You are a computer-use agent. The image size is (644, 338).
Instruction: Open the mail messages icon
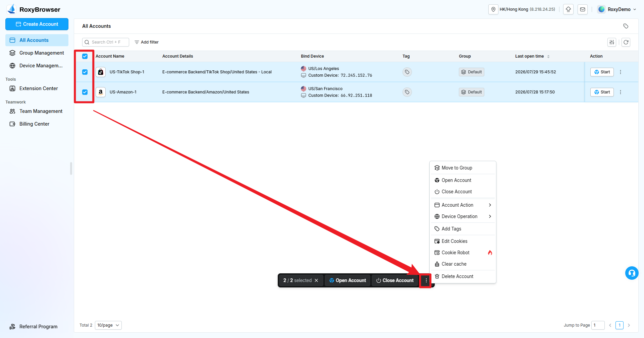583,9
